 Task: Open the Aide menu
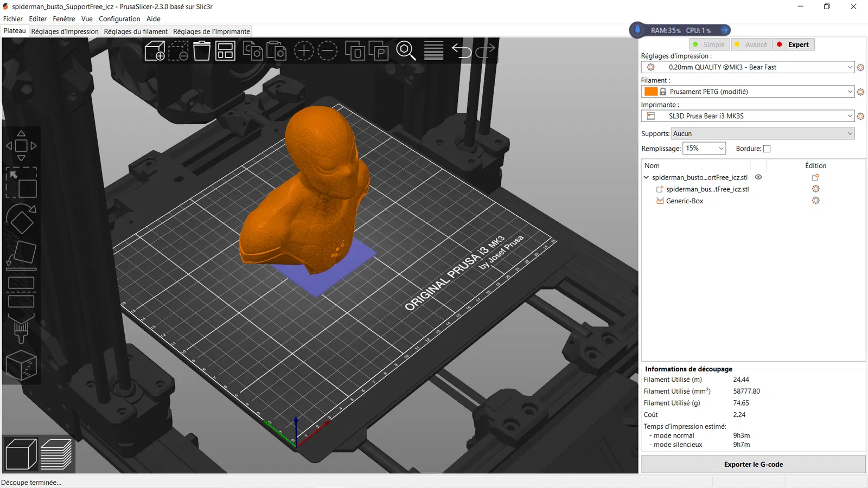154,19
